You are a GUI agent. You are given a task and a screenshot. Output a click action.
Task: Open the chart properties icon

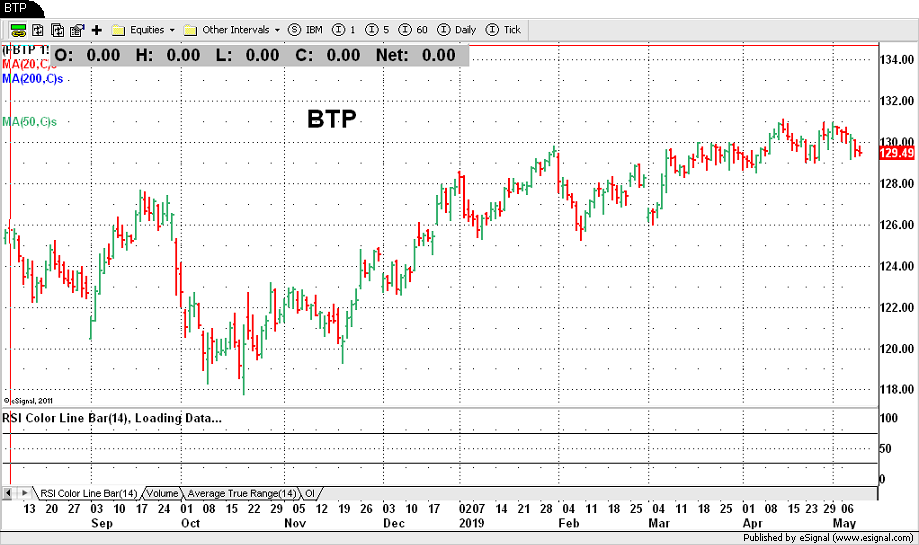(77, 30)
